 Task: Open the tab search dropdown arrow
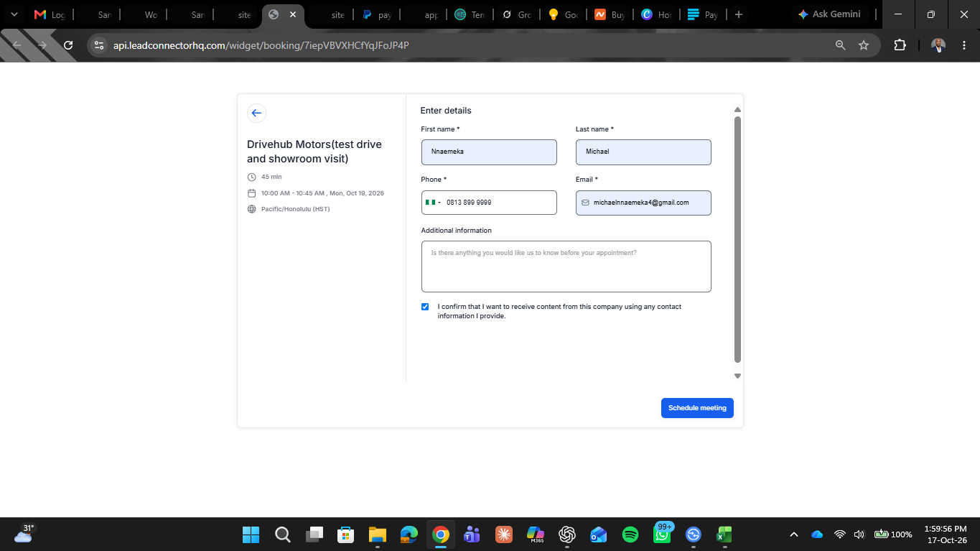point(14,14)
